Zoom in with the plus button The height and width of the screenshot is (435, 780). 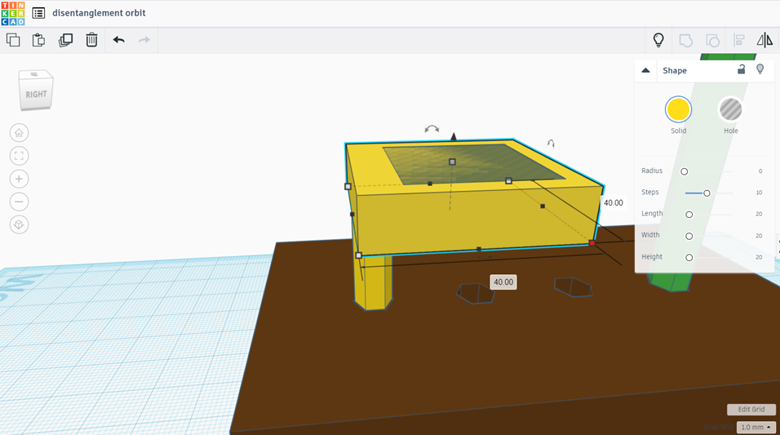[x=19, y=179]
